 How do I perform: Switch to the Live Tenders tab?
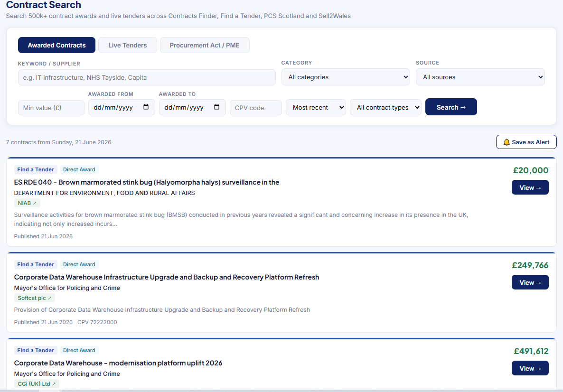[x=128, y=45]
